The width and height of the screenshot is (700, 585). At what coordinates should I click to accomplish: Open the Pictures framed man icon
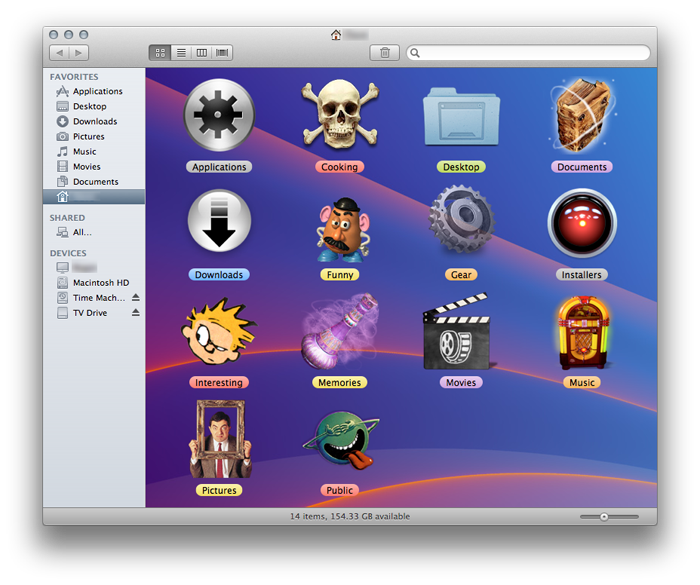click(x=220, y=439)
